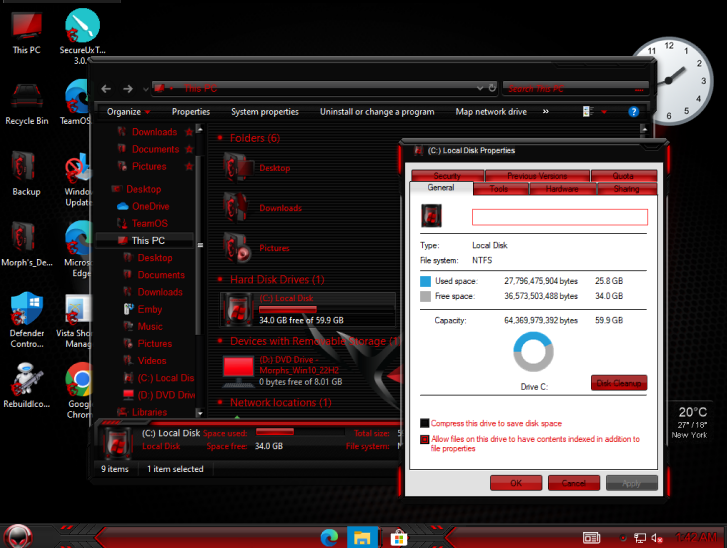727x548 pixels.
Task: Click the Disk Cleanup button
Action: tap(619, 383)
